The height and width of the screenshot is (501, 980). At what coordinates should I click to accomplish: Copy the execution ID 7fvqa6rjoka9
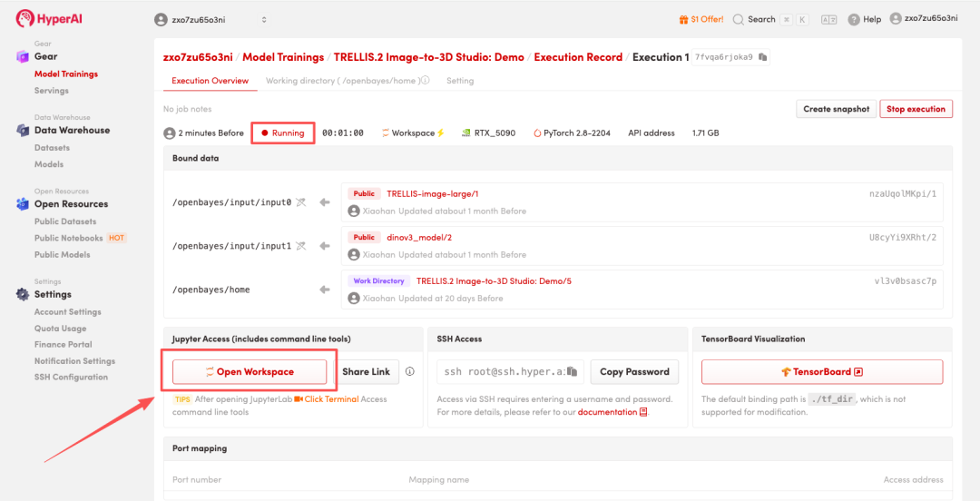point(763,57)
